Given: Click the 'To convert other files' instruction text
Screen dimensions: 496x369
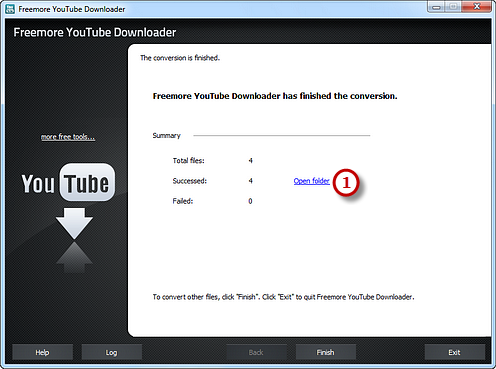Looking at the screenshot, I should tap(283, 297).
